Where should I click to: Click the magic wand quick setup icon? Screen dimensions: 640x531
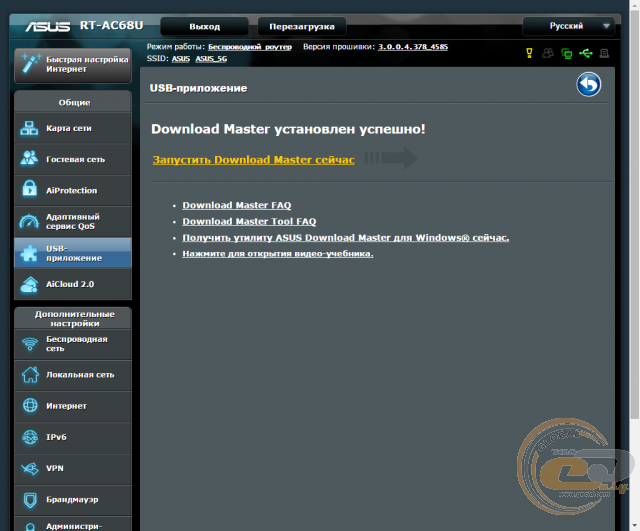pos(31,63)
